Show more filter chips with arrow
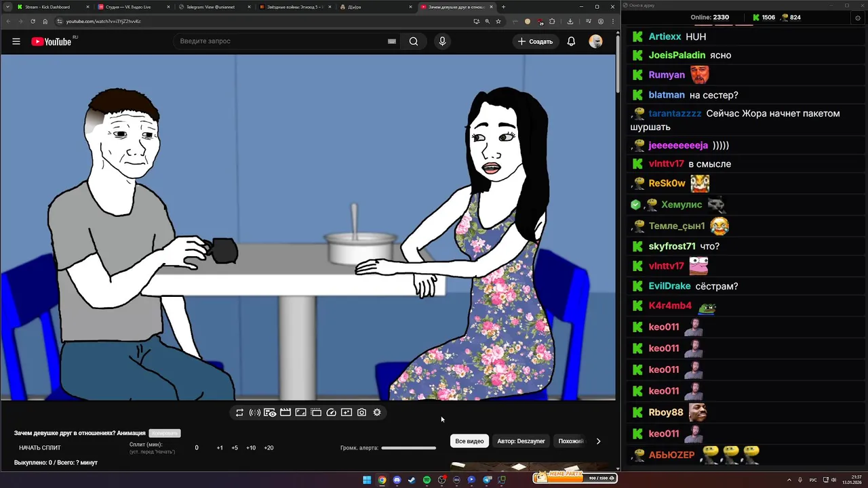The width and height of the screenshot is (868, 488). (598, 441)
